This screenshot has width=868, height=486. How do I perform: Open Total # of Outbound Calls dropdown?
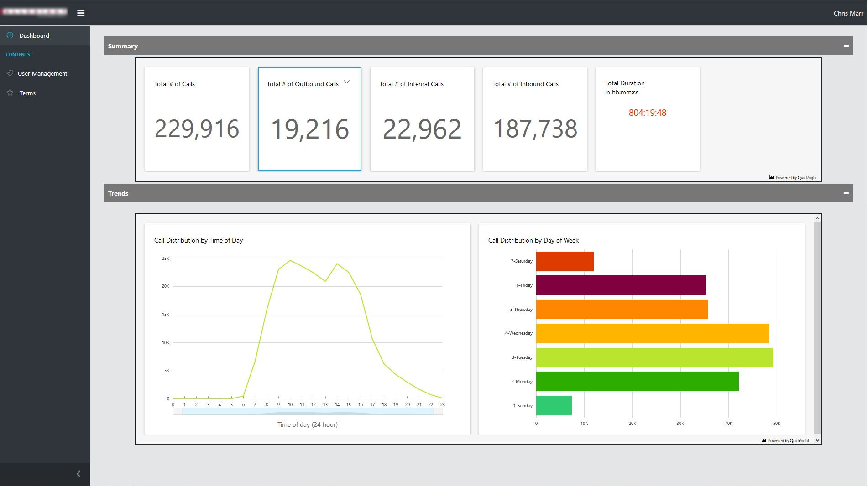(x=347, y=82)
